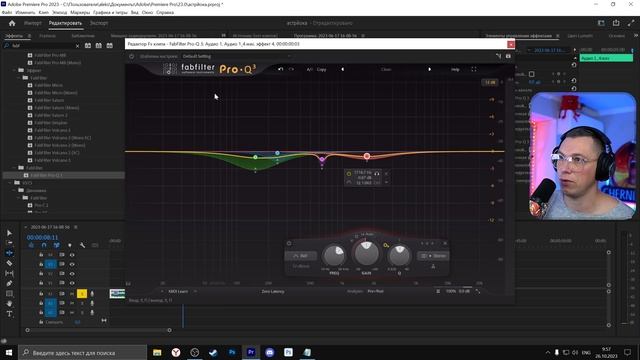Go to the Premiere Home screen
640x360 pixels.
(12, 23)
